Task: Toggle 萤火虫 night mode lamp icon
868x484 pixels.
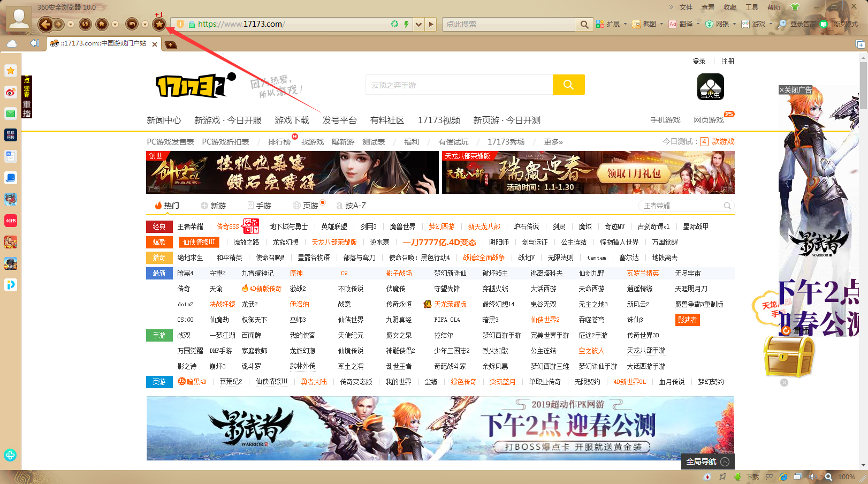Action: [710, 87]
